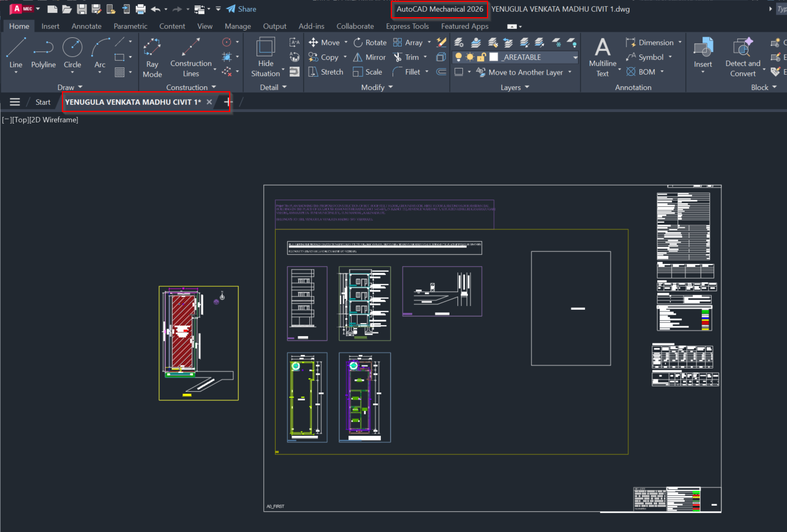Open the Parametric ribbon tab

[x=130, y=26]
